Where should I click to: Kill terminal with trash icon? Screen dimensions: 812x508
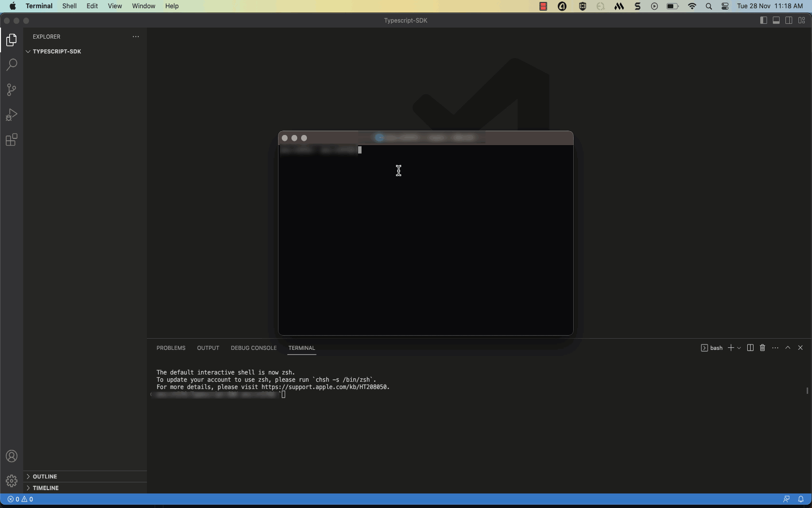tap(763, 348)
